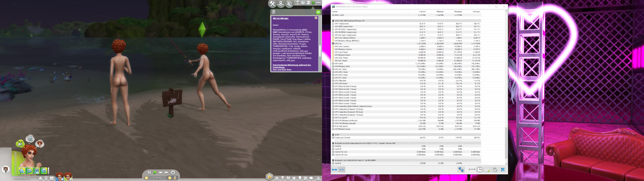The height and width of the screenshot is (181, 644).
Task: Set game speed to ultra fast
Action: (166, 172)
